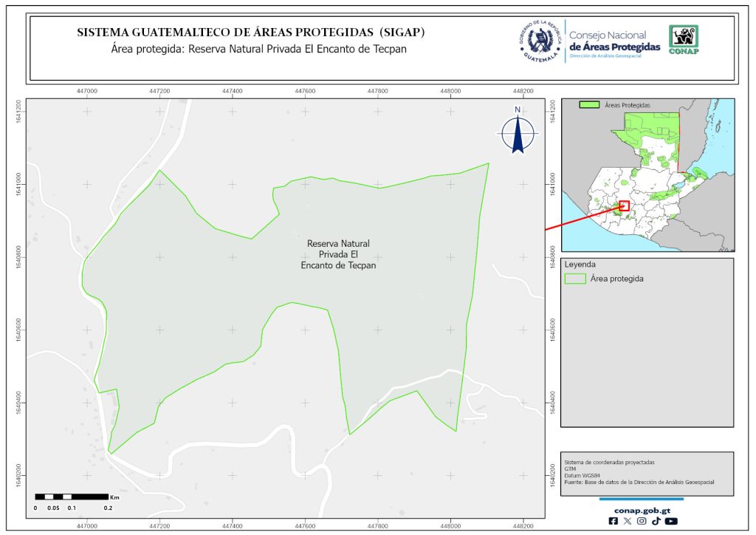The width and height of the screenshot is (756, 535).
Task: Click the Gobierno de Guatemala seal
Action: coord(541,41)
